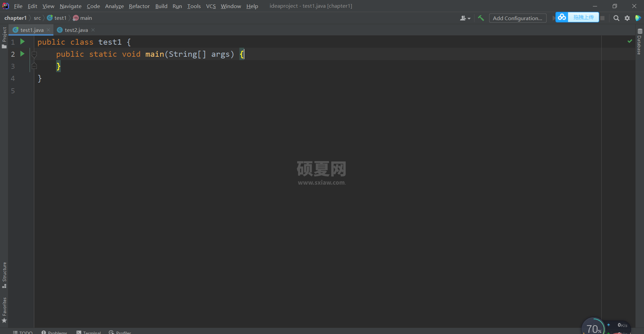The image size is (644, 334).
Task: Open the user account dropdown in the toolbar
Action: click(x=465, y=18)
